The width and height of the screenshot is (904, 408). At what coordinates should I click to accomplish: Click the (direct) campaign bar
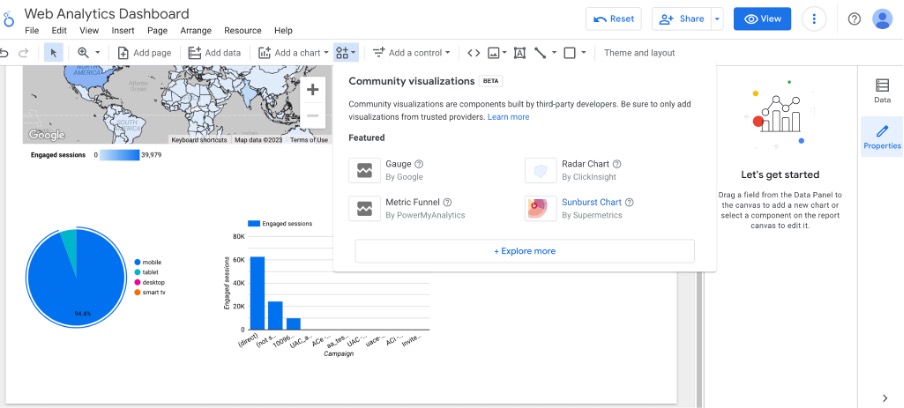click(257, 293)
